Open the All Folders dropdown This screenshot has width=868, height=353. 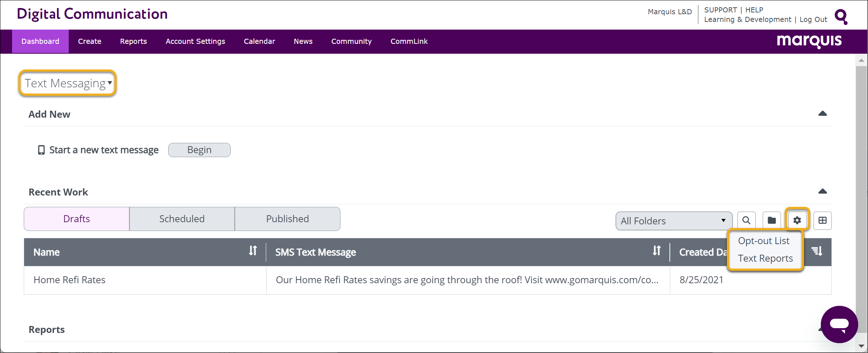coord(673,221)
